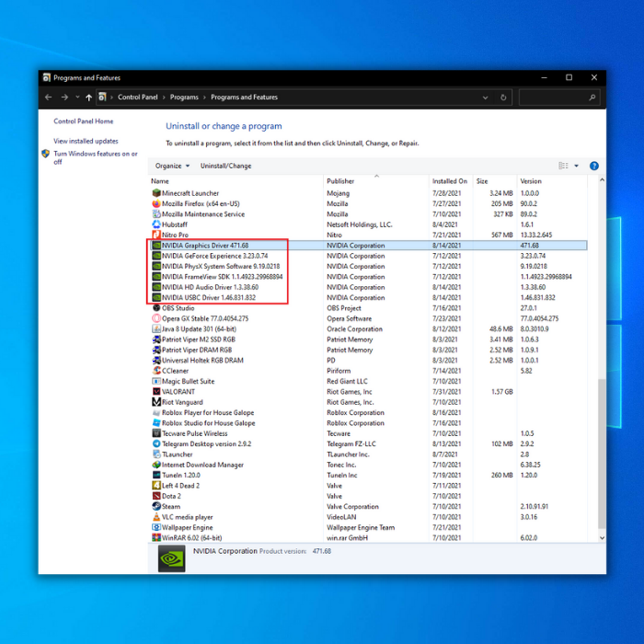644x644 pixels.
Task: Click the Wallpaper Engine icon
Action: tap(156, 527)
